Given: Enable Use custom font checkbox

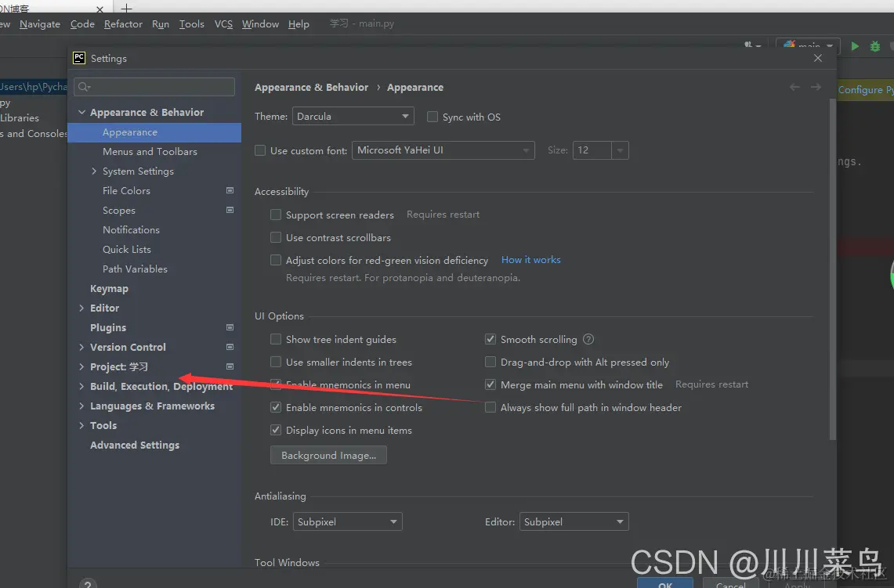Looking at the screenshot, I should (260, 150).
